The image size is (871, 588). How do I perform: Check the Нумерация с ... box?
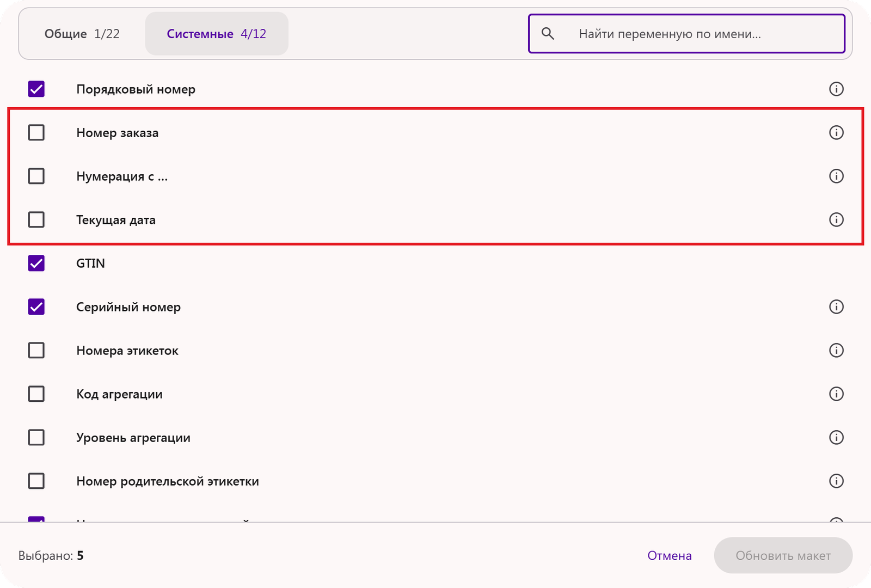(x=36, y=176)
